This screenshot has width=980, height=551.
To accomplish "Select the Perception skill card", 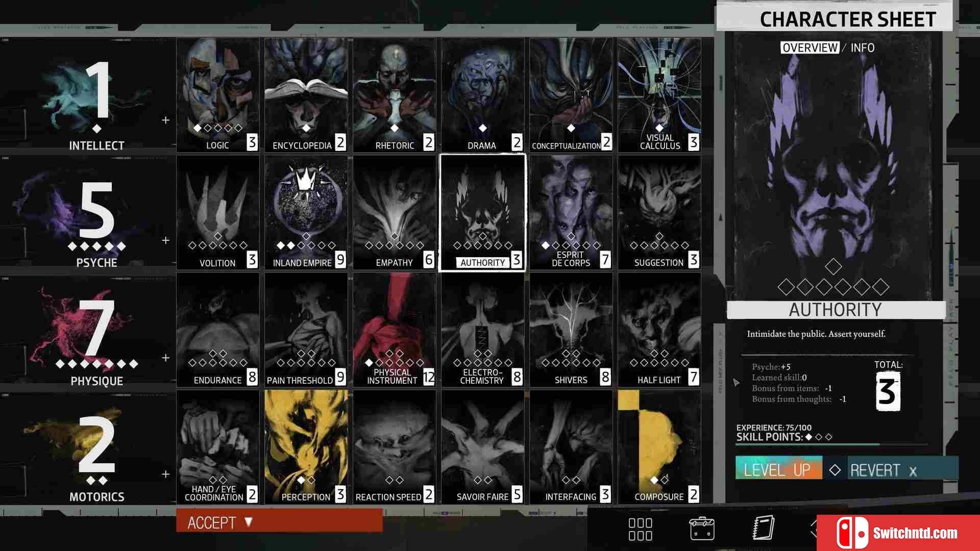I will [306, 447].
